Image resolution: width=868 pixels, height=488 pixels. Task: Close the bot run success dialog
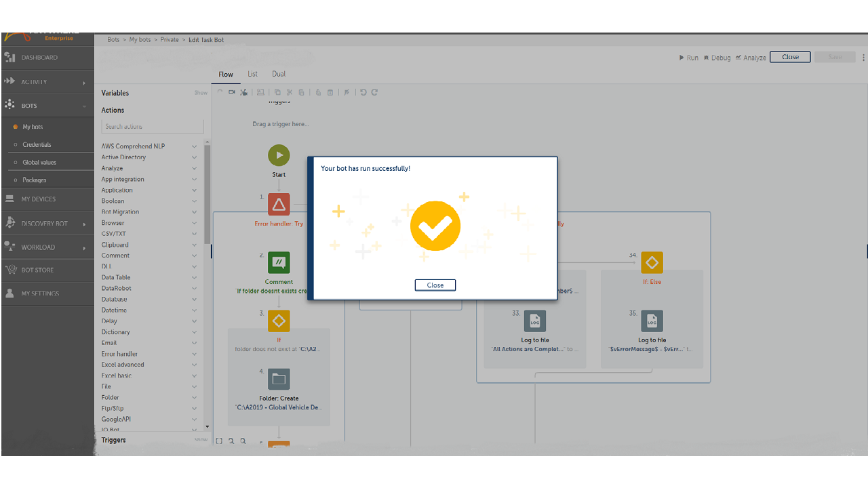click(435, 285)
